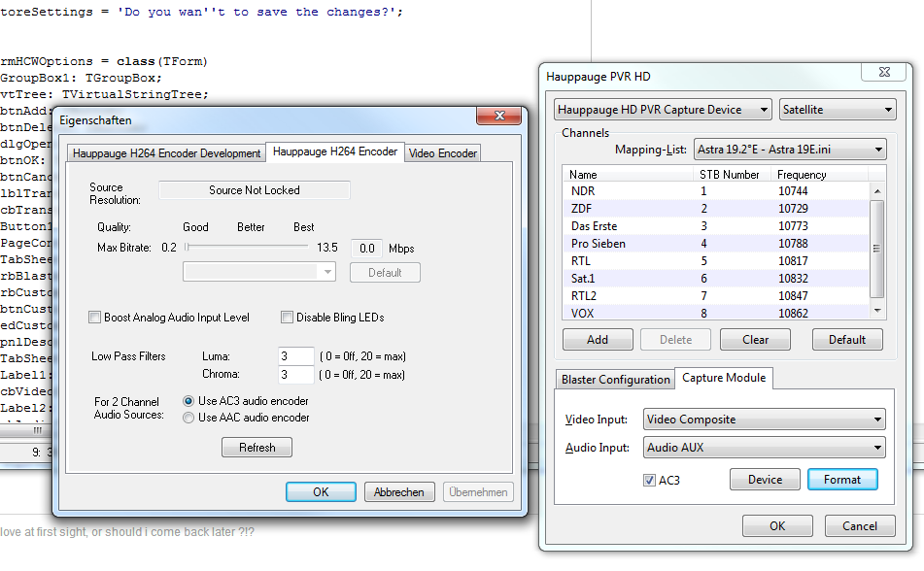Select the NDR channel row

(x=716, y=191)
